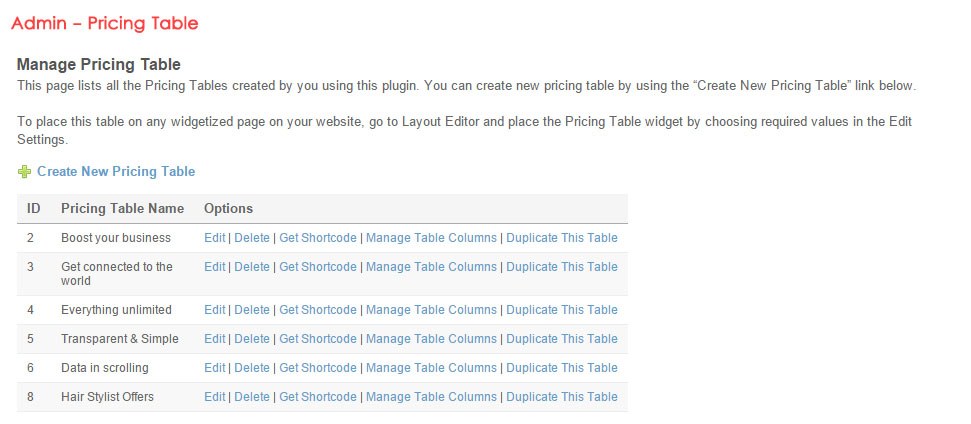The image size is (971, 424).
Task: Edit the Everything unlimited table
Action: 215,310
